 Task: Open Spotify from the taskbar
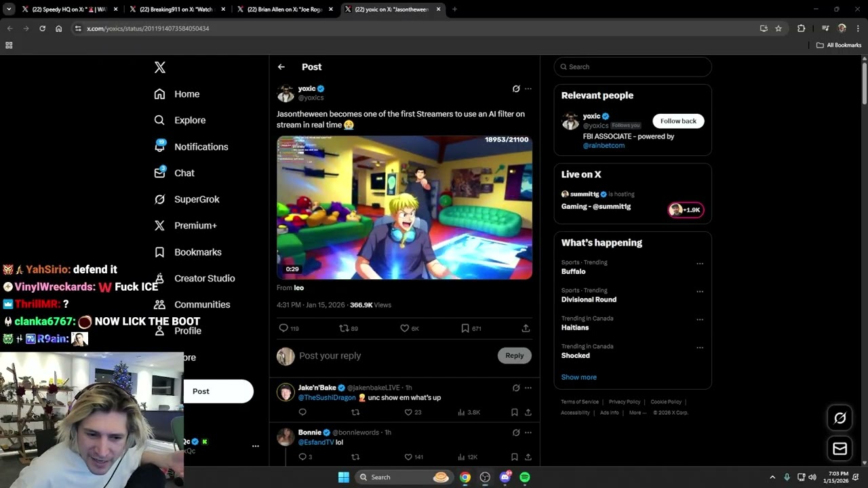pos(525,477)
